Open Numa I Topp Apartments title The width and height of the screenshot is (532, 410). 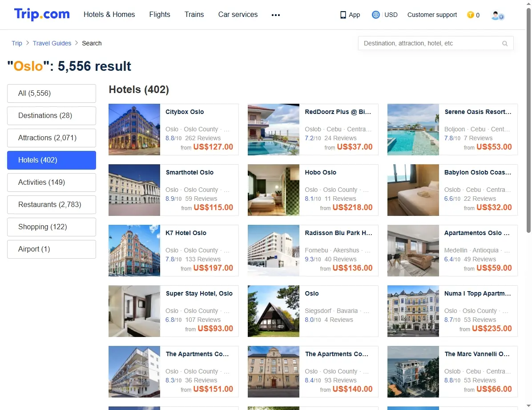[x=478, y=293]
